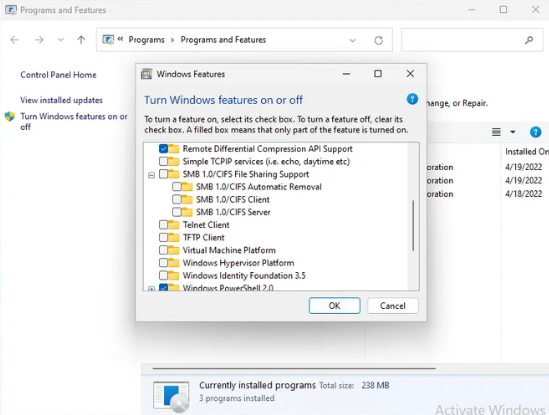Uncheck Windows PowerShell 2.0 checkbox
This screenshot has height=415, width=549.
click(x=163, y=287)
